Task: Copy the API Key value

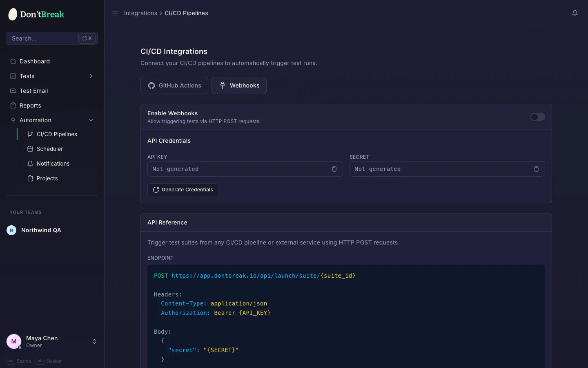Action: click(x=334, y=169)
